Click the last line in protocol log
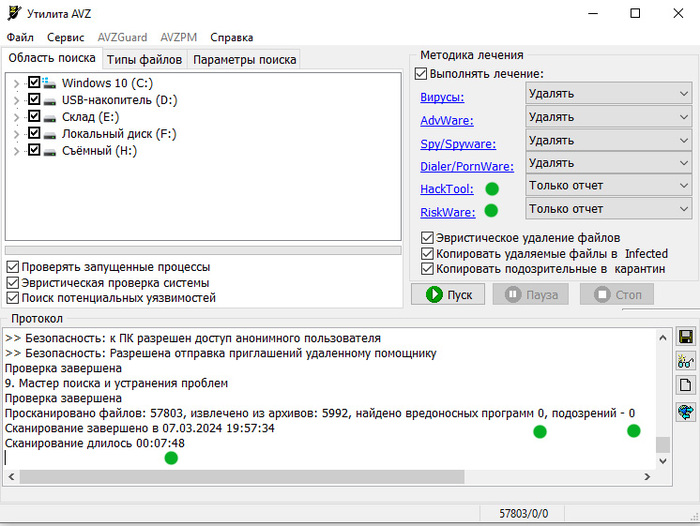Viewport: 700px width, 526px height. coord(95,443)
